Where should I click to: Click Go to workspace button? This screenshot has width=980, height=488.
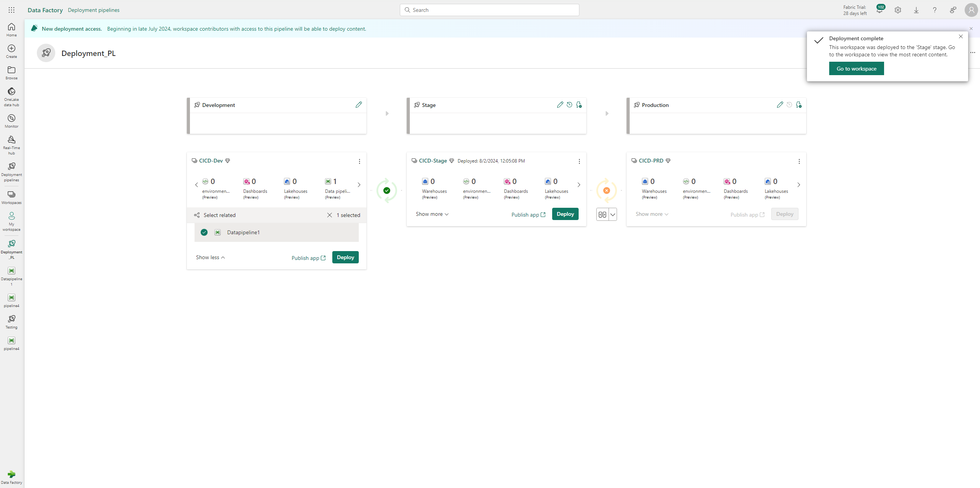click(856, 69)
